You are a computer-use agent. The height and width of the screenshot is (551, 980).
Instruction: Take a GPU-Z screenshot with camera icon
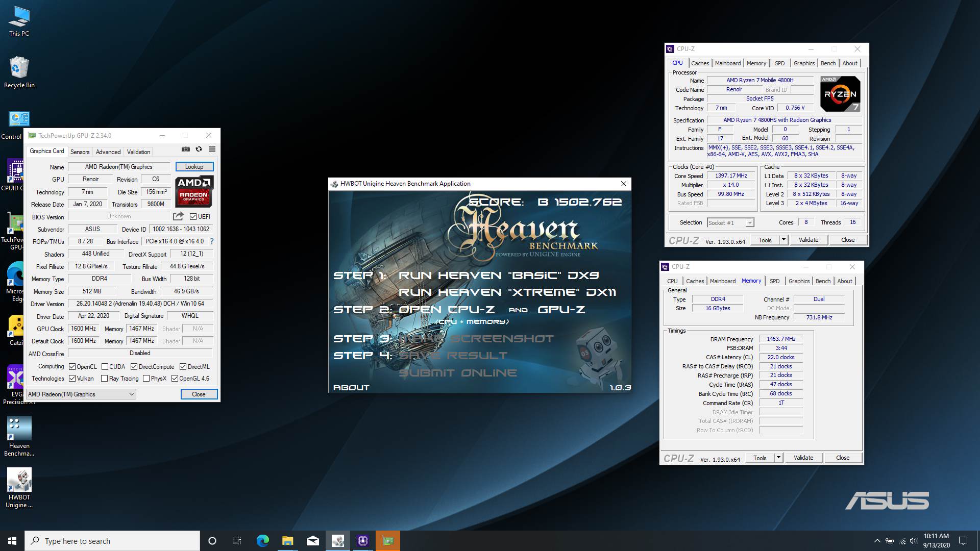click(x=186, y=149)
